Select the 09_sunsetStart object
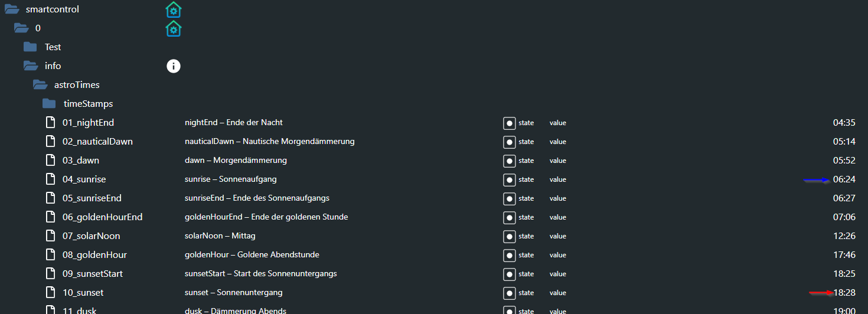The height and width of the screenshot is (314, 868). 93,274
